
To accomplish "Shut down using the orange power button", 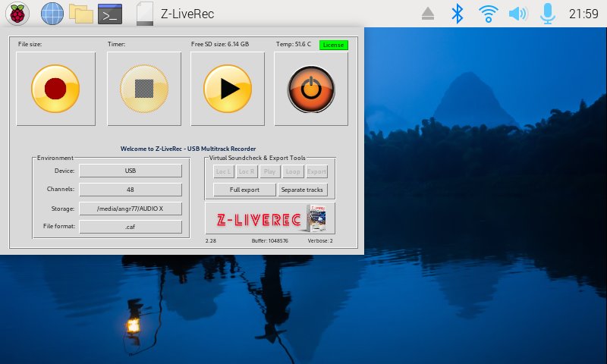I will (x=311, y=89).
